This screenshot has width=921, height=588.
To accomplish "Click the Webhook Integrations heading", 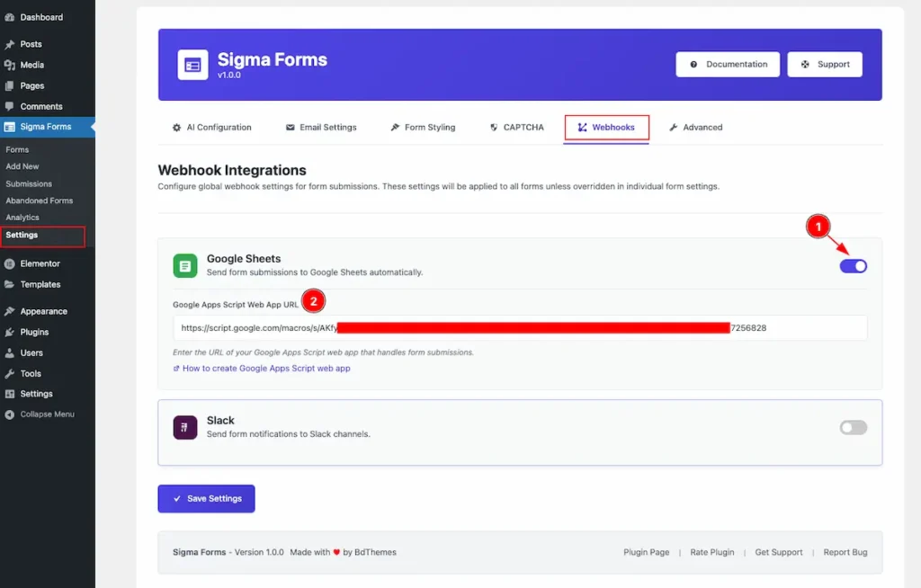I will tap(232, 170).
